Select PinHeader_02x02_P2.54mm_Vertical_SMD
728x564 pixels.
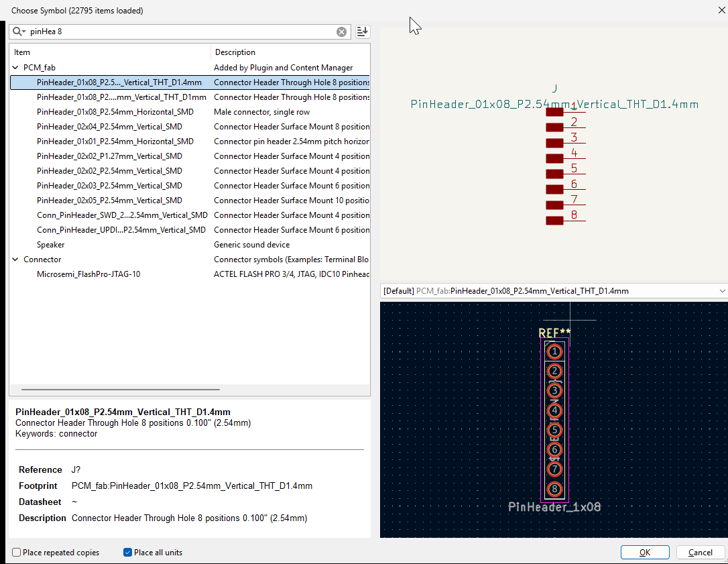pos(190,171)
